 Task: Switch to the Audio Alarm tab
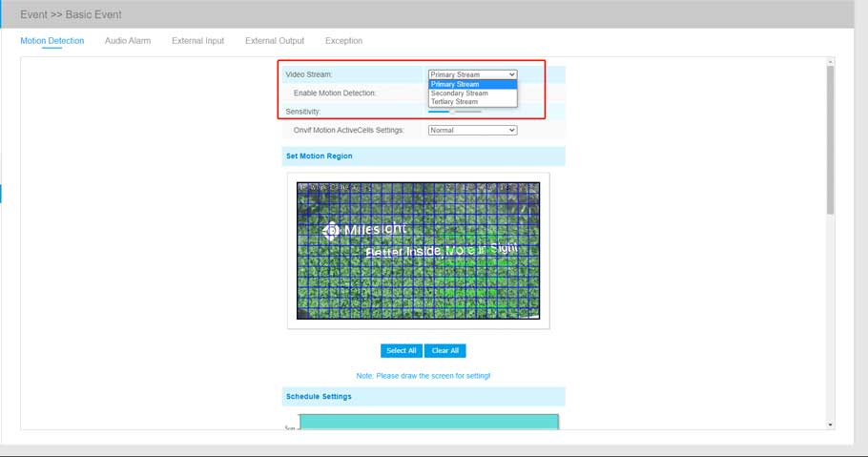pyautogui.click(x=127, y=41)
